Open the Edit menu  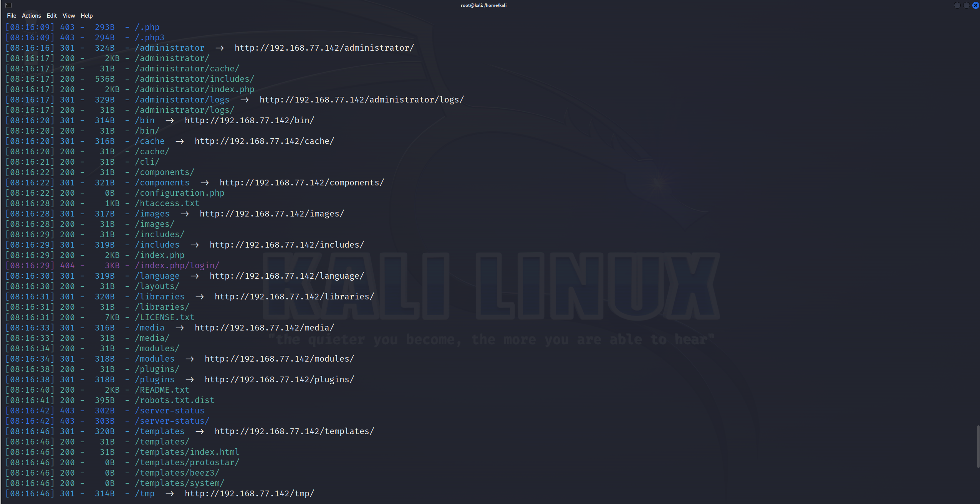(51, 16)
